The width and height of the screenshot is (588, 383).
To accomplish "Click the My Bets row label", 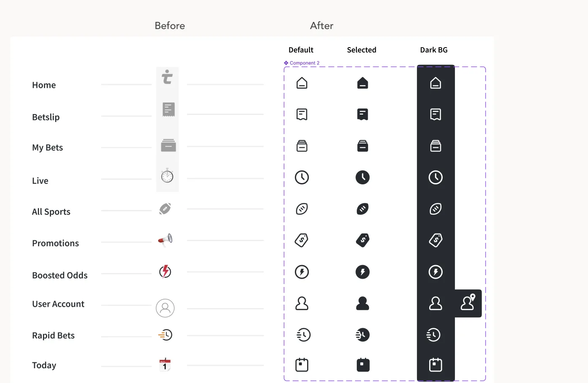I will [x=48, y=148].
